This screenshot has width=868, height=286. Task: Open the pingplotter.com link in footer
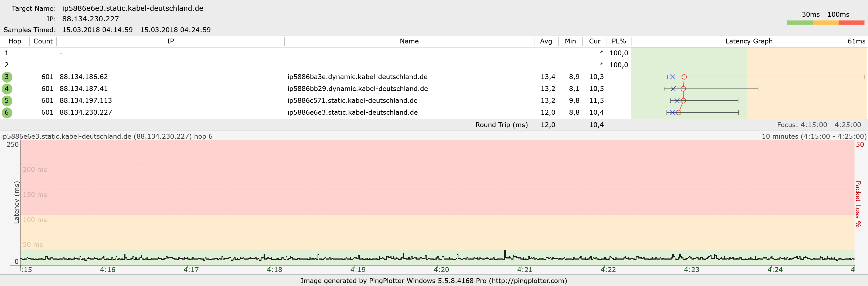pyautogui.click(x=528, y=281)
